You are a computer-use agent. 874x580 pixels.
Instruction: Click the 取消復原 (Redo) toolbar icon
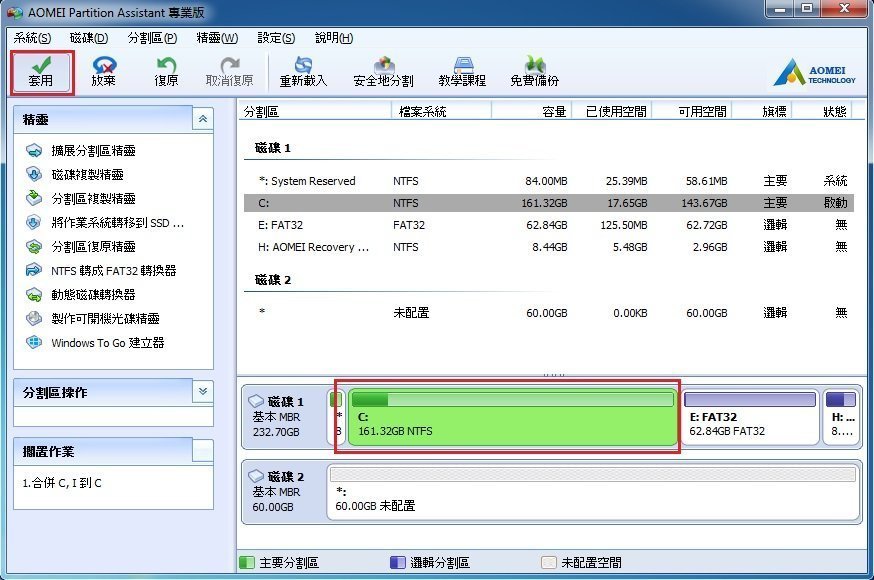pos(230,72)
